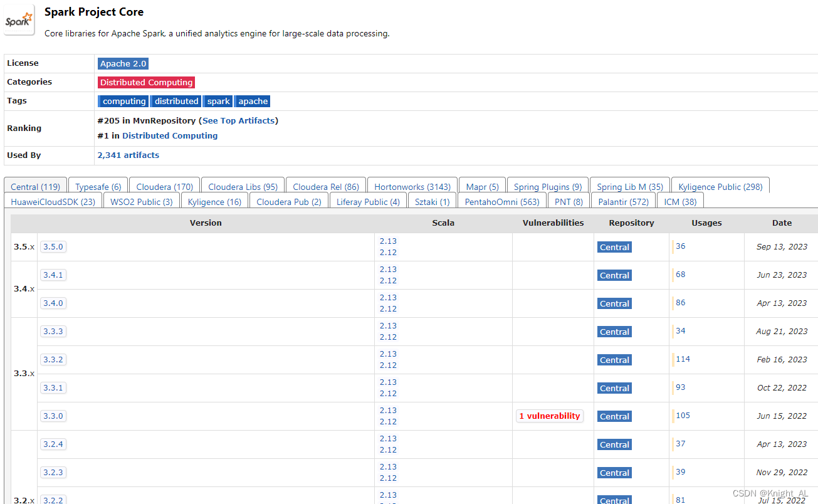View the 1 vulnerability badge for 3.3.0
The height and width of the screenshot is (504, 818).
click(x=550, y=416)
